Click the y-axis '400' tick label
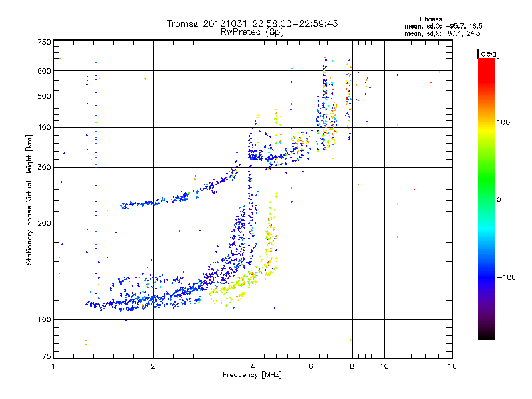Screen dimensions: 532x399 (x=44, y=127)
